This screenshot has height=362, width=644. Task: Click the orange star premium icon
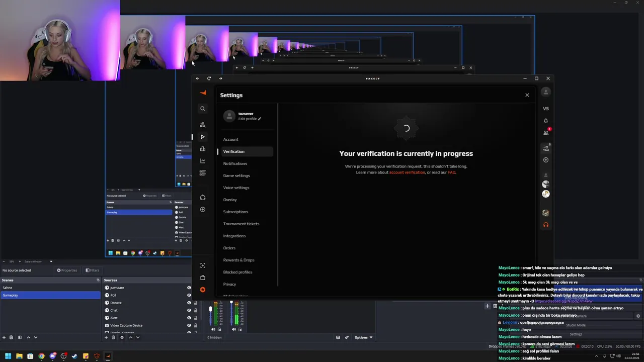click(203, 290)
